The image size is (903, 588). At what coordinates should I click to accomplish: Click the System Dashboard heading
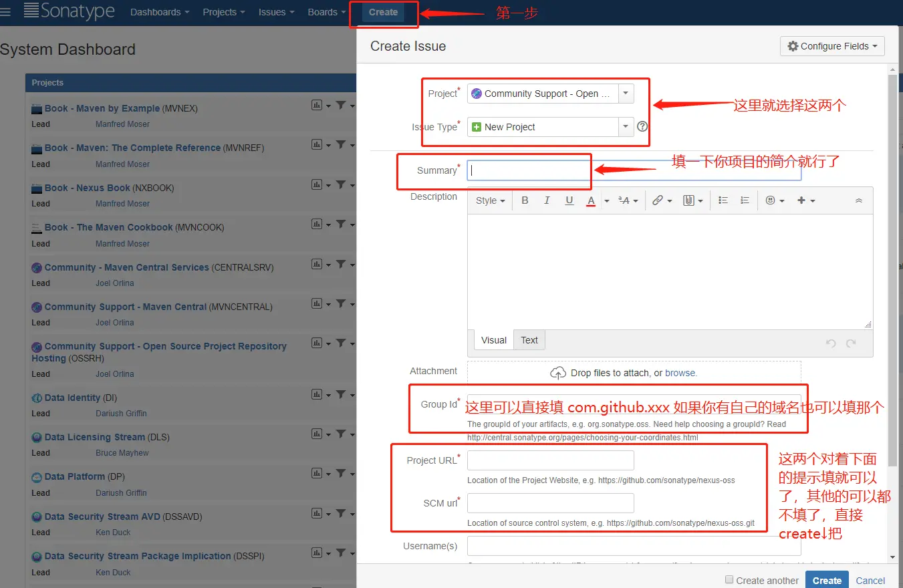(x=68, y=49)
